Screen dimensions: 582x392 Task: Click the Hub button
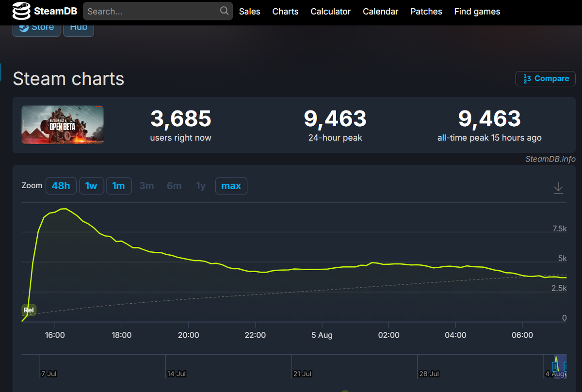click(78, 27)
